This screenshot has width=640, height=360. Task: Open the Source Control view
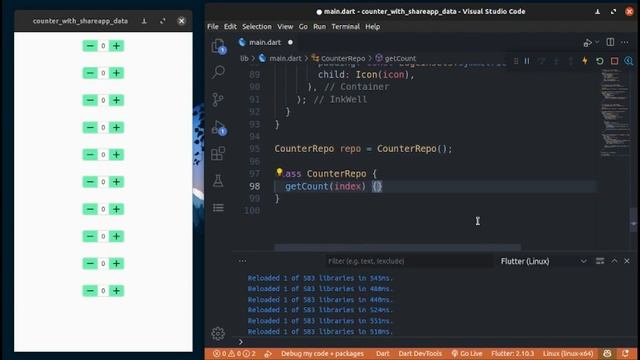(218, 99)
